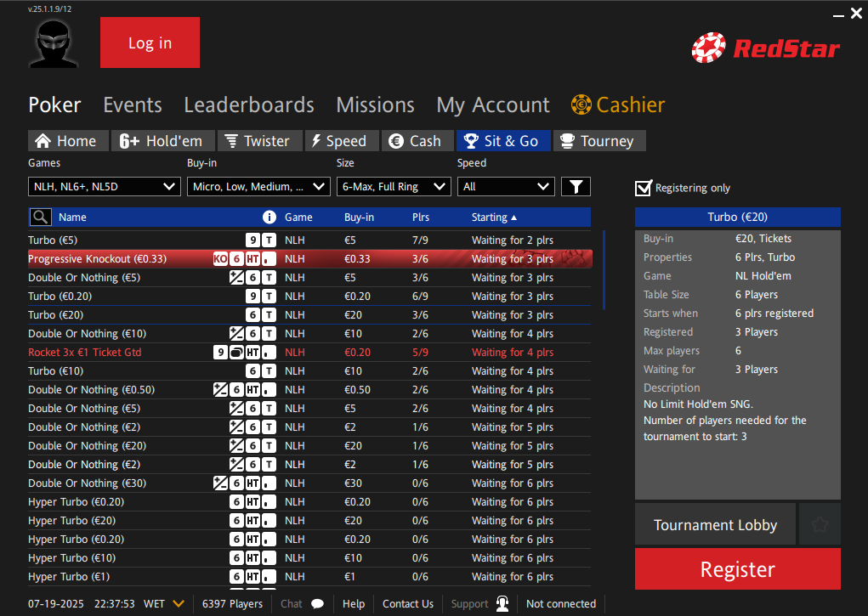Click the 9-seat badge on Turbo (€0.20) row
Viewport: 868px width, 616px height.
click(x=253, y=296)
